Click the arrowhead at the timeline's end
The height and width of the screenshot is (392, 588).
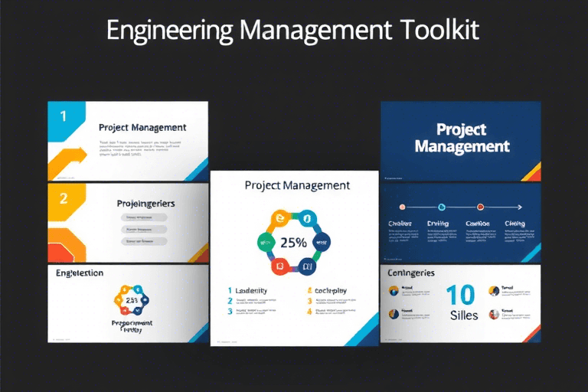point(520,207)
